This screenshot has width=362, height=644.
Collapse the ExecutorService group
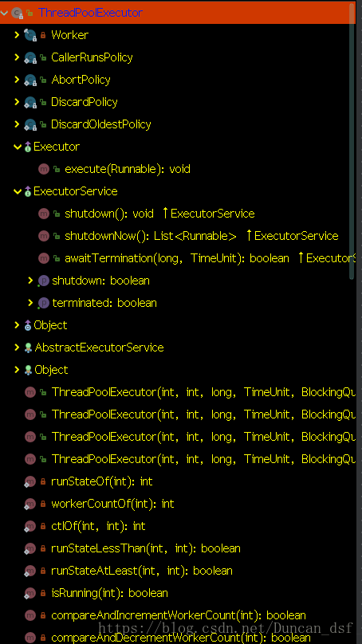(18, 191)
